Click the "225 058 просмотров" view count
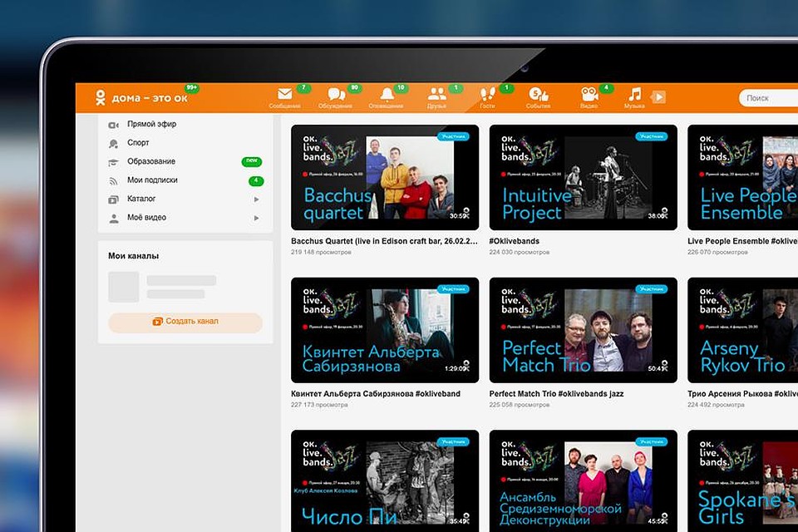 coord(519,405)
